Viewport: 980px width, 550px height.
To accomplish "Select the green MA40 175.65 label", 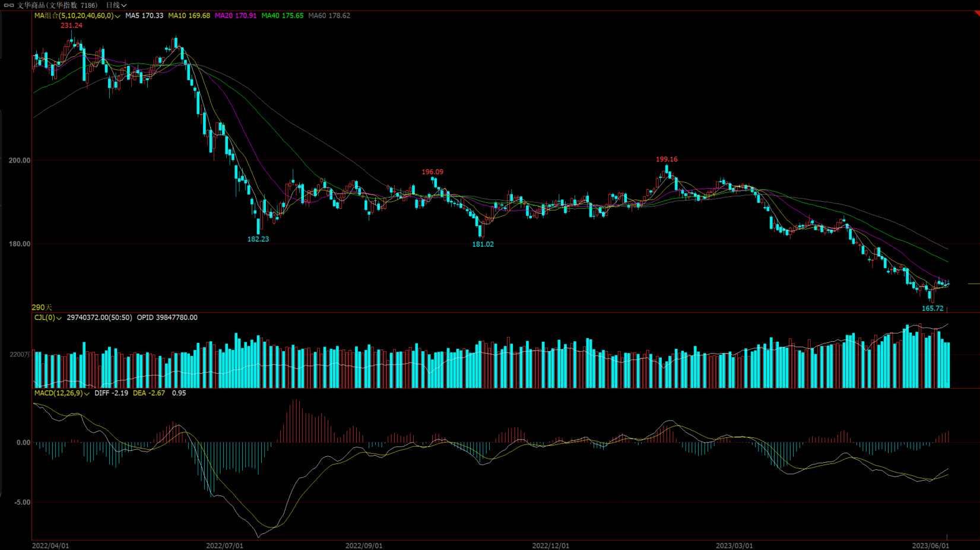I will tap(283, 16).
